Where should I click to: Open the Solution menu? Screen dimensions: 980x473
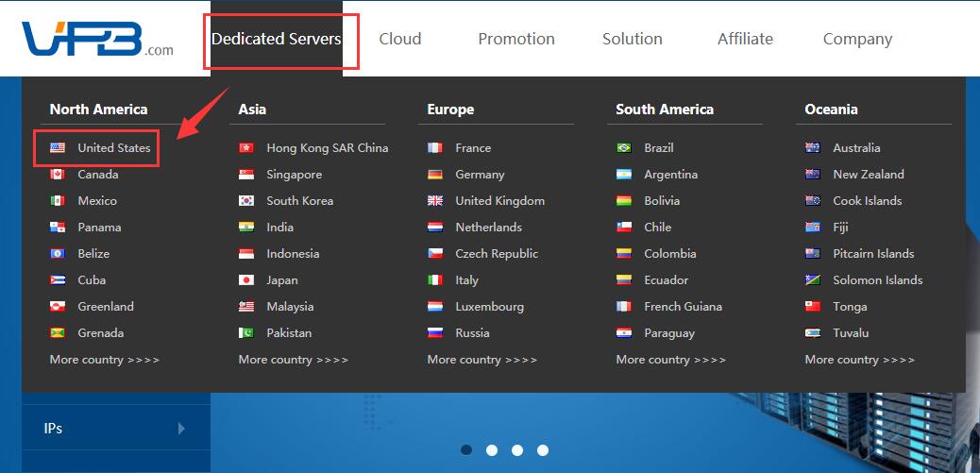tap(632, 39)
